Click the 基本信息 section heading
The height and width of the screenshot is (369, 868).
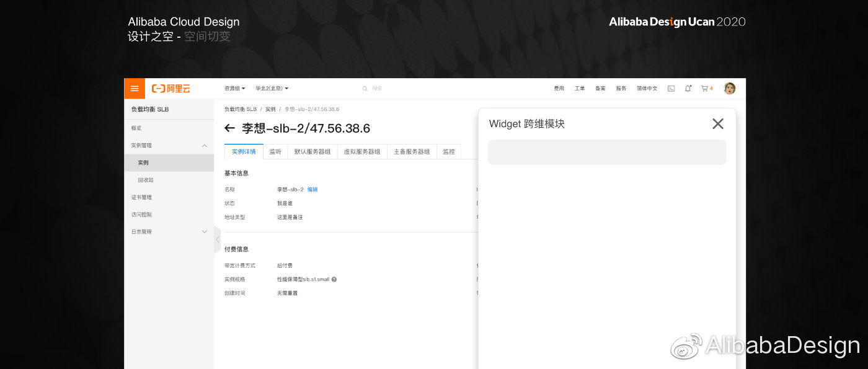pos(236,173)
